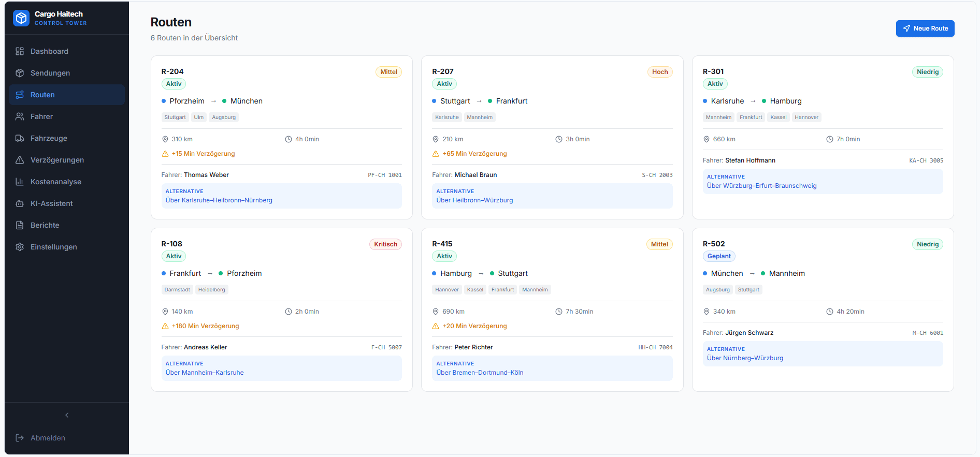Select alternative Über Nürnberg–Würzburg
This screenshot has width=980, height=457.
[823, 354]
